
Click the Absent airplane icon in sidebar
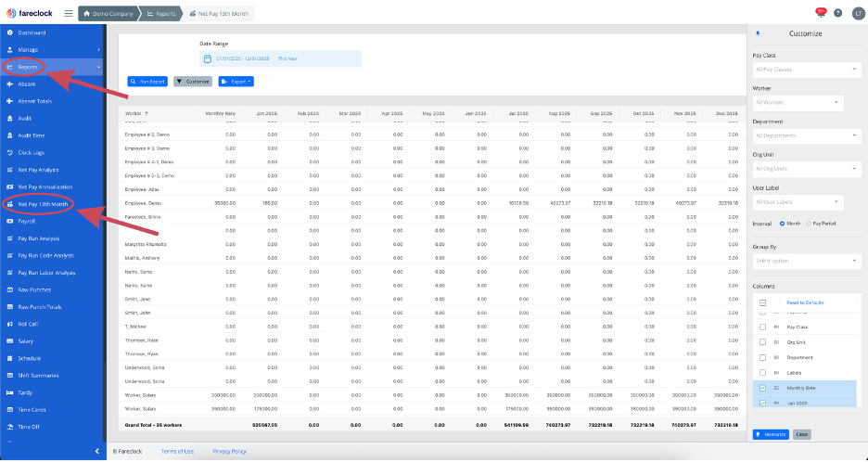[10, 84]
